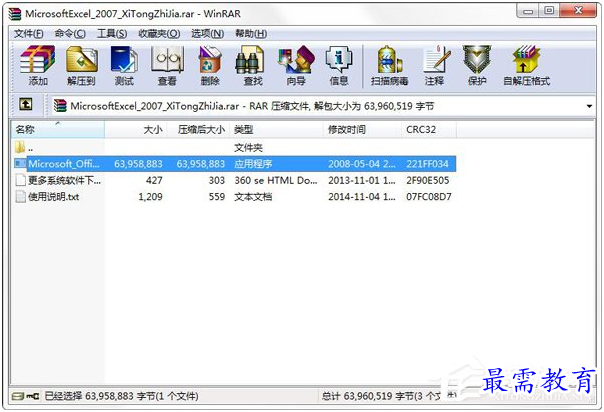Click the 查找 (Find) binoculars icon
The height and width of the screenshot is (412, 604).
pos(250,59)
